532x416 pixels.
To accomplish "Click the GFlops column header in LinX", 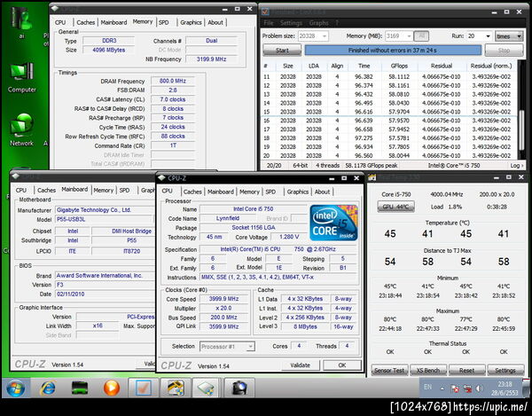I will (399, 66).
